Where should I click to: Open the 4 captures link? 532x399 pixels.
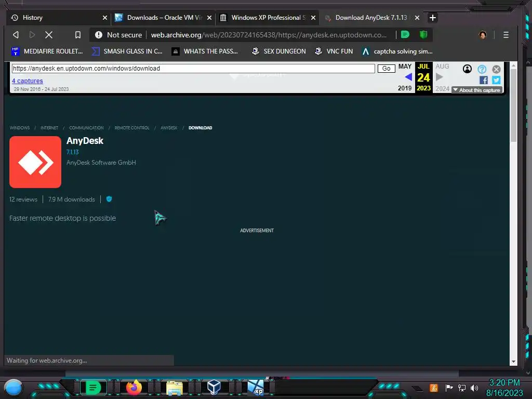pyautogui.click(x=28, y=81)
